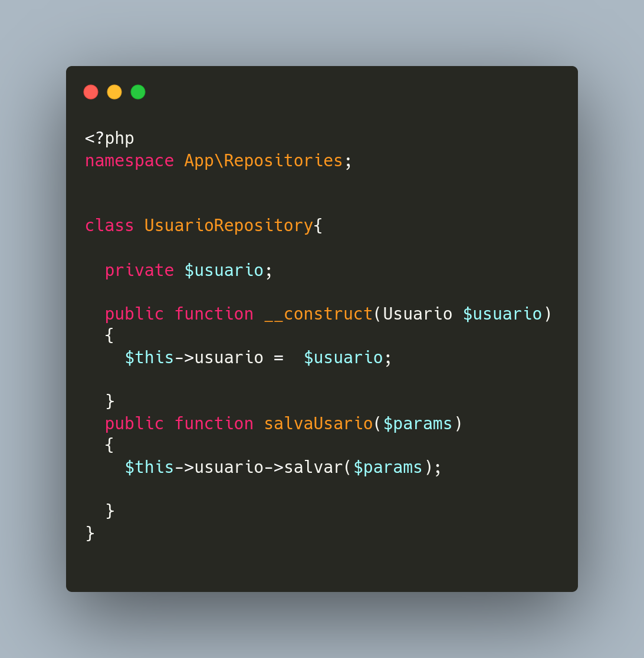The width and height of the screenshot is (644, 658).
Task: Click the green maximize dot
Action: 138,92
